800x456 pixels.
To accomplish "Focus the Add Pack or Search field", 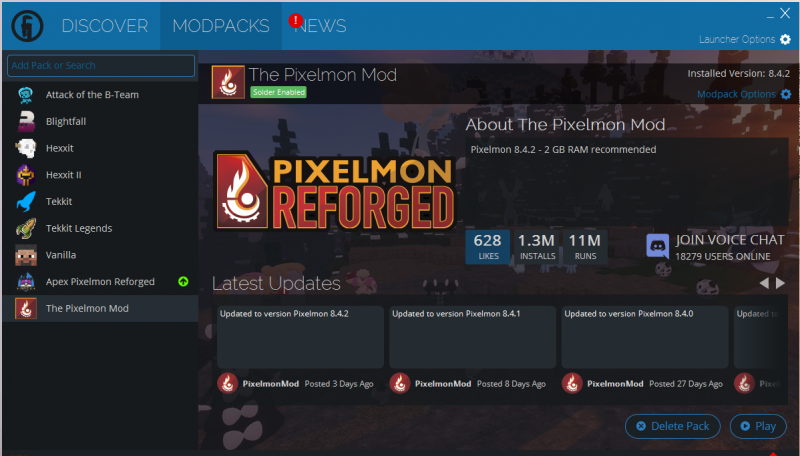I will pyautogui.click(x=101, y=66).
